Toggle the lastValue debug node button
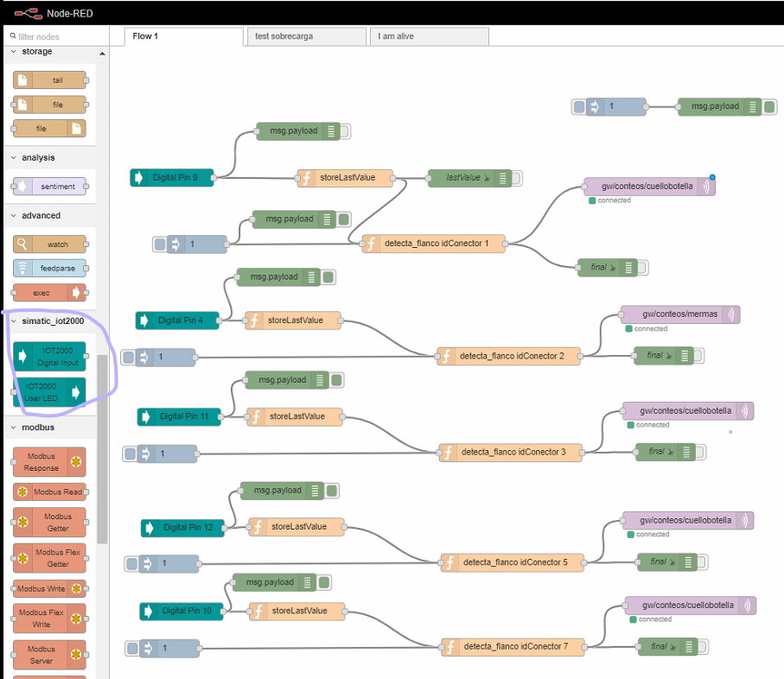This screenshot has height=679, width=784. pyautogui.click(x=516, y=178)
